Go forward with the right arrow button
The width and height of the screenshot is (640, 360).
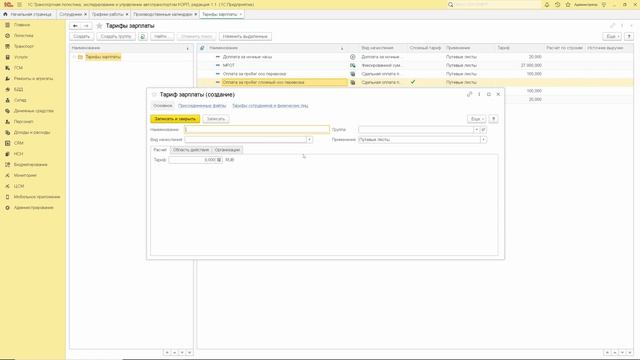(x=86, y=26)
